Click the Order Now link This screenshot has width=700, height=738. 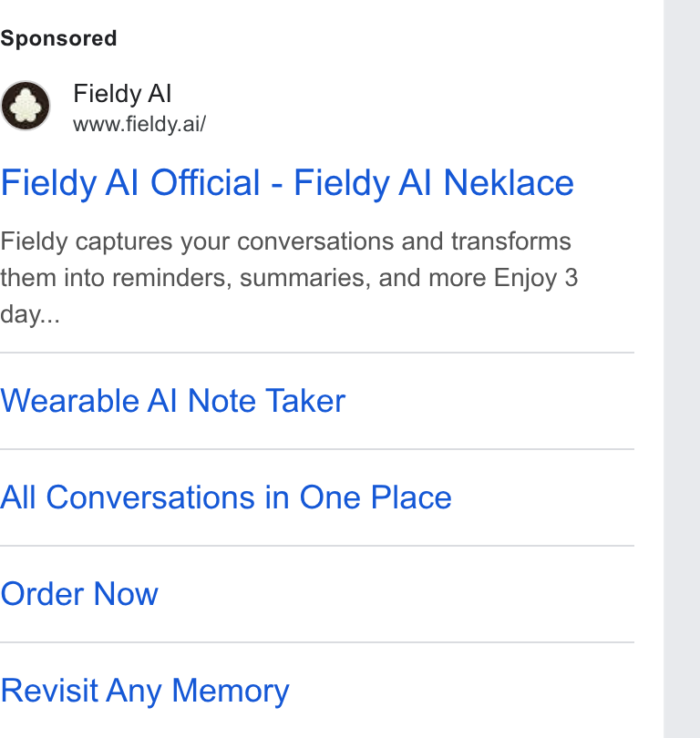coord(79,594)
